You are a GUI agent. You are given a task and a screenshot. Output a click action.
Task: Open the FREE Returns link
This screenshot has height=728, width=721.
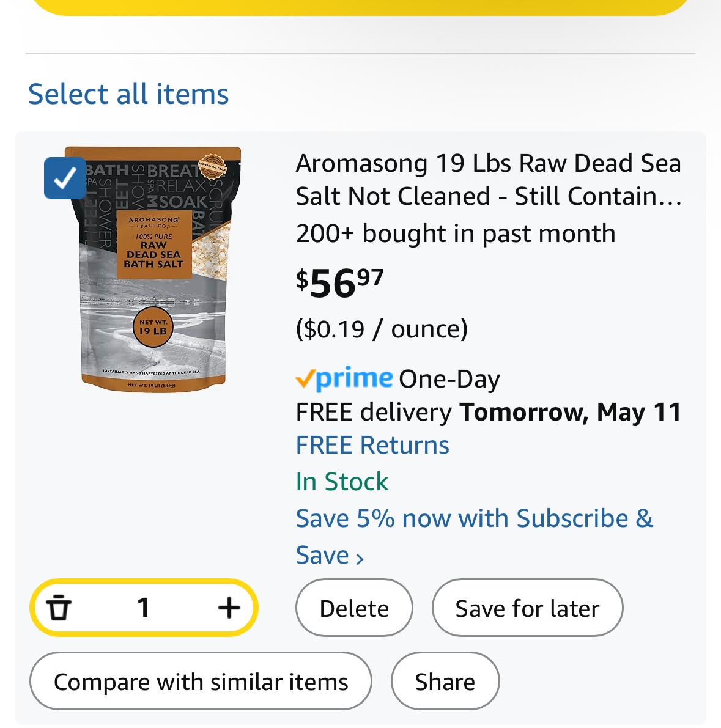[372, 445]
